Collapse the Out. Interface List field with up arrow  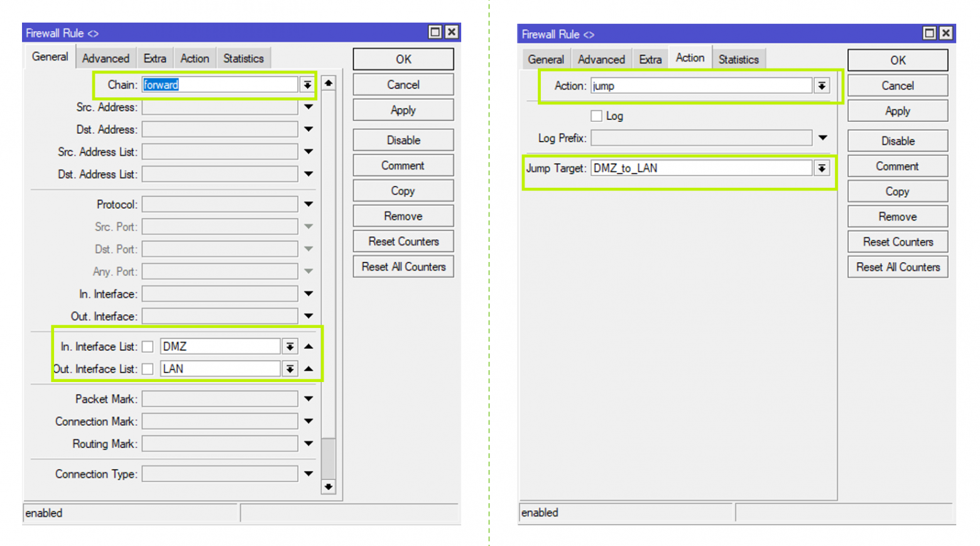308,369
